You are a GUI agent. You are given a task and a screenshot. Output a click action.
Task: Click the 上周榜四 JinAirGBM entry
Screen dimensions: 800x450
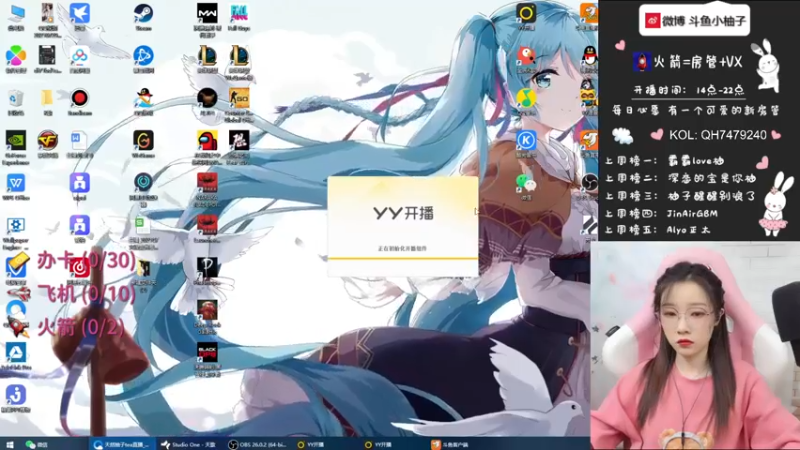click(662, 214)
